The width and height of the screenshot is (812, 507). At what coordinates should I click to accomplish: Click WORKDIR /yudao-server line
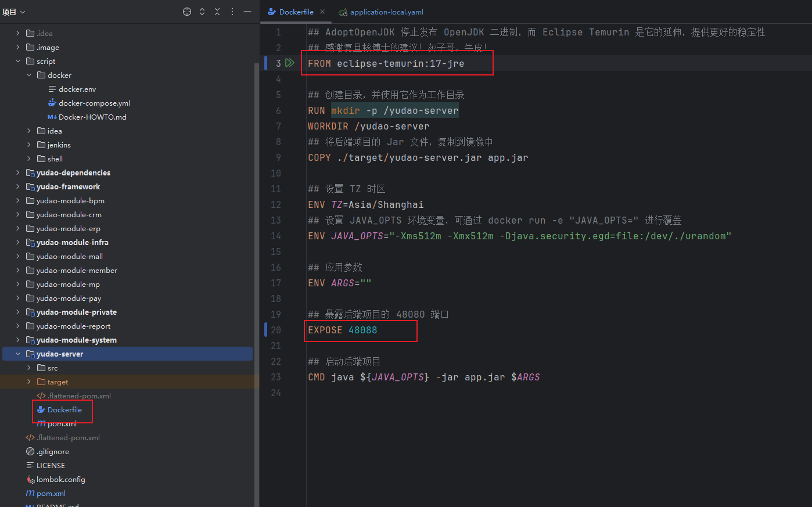pyautogui.click(x=369, y=126)
